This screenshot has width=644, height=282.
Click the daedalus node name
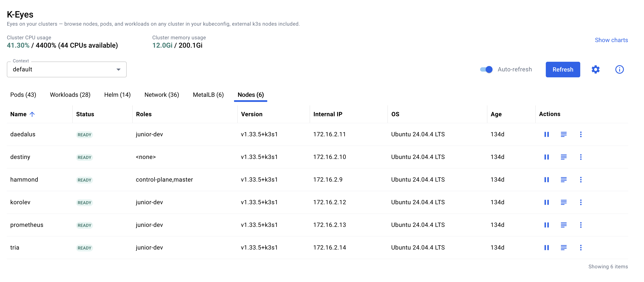(23, 134)
